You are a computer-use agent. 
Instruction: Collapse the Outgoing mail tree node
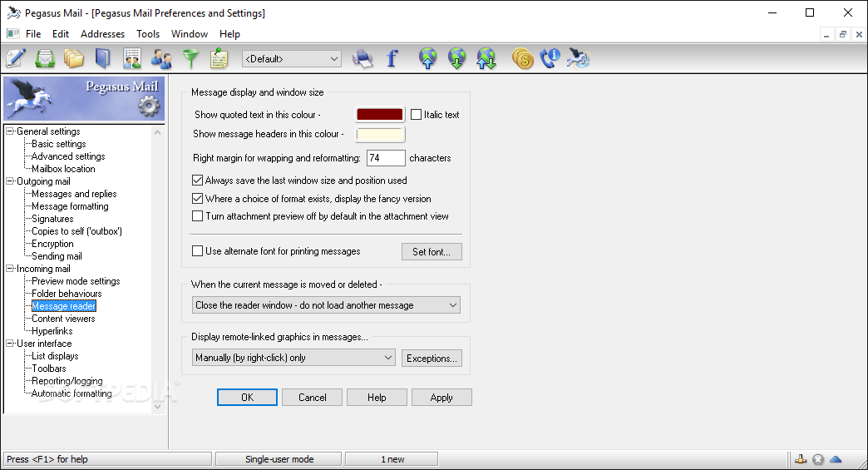point(9,181)
